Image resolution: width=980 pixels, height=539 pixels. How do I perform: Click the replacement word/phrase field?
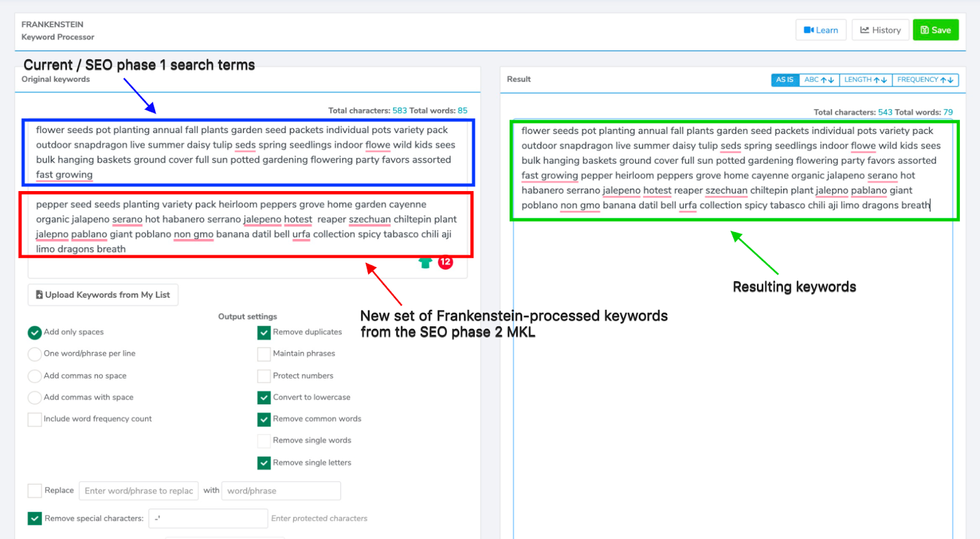click(281, 491)
